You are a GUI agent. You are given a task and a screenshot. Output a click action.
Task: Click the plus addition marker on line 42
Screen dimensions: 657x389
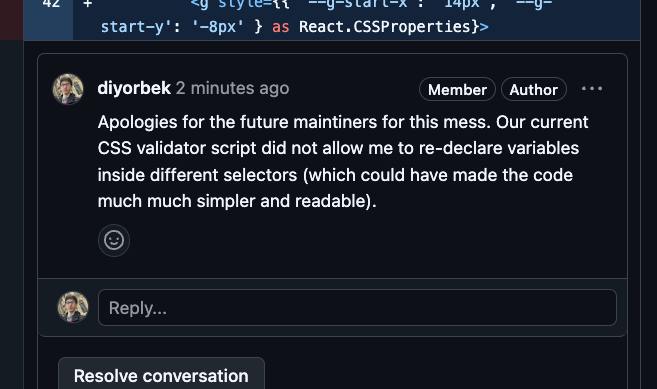coord(88,4)
